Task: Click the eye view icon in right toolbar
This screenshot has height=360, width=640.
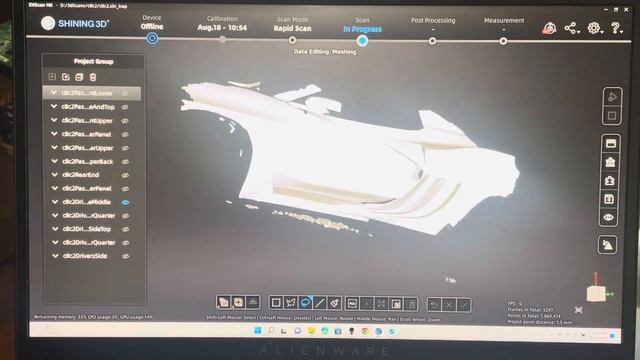Action: click(609, 218)
